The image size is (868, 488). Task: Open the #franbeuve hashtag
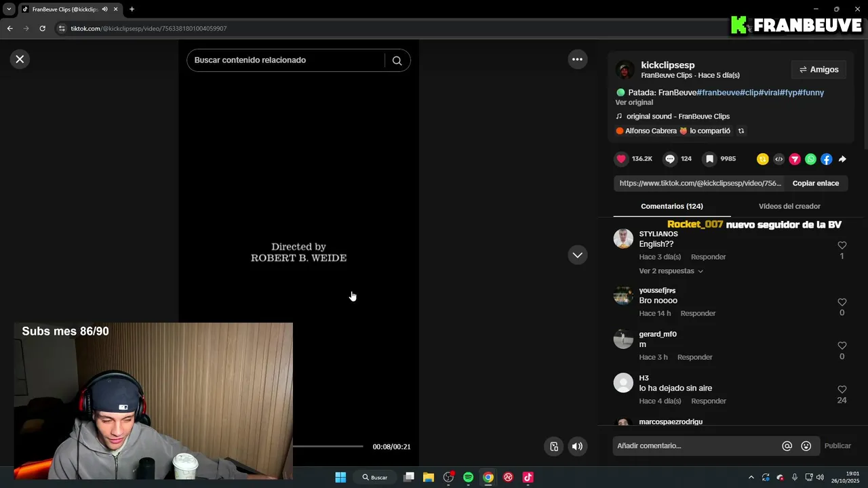click(x=718, y=92)
